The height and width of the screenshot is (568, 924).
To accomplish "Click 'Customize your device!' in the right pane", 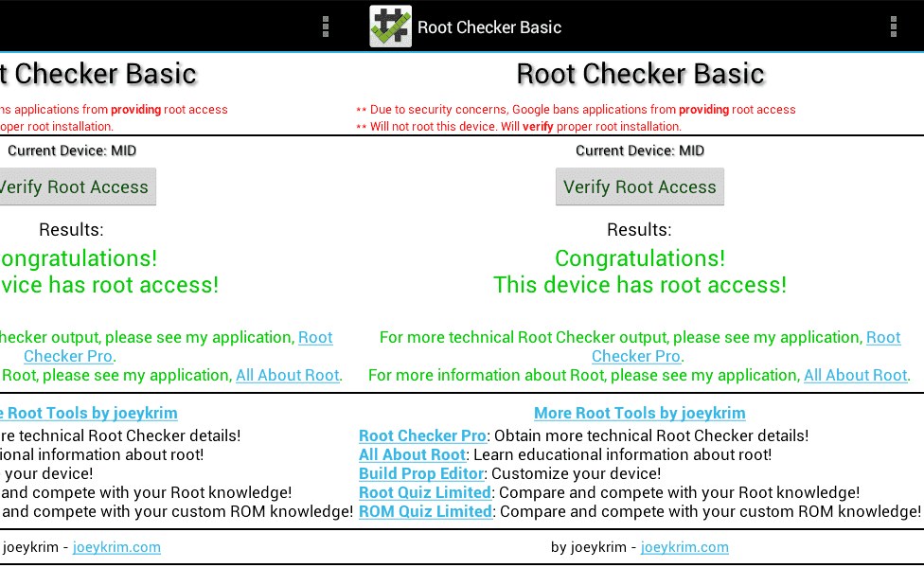I will pos(577,473).
